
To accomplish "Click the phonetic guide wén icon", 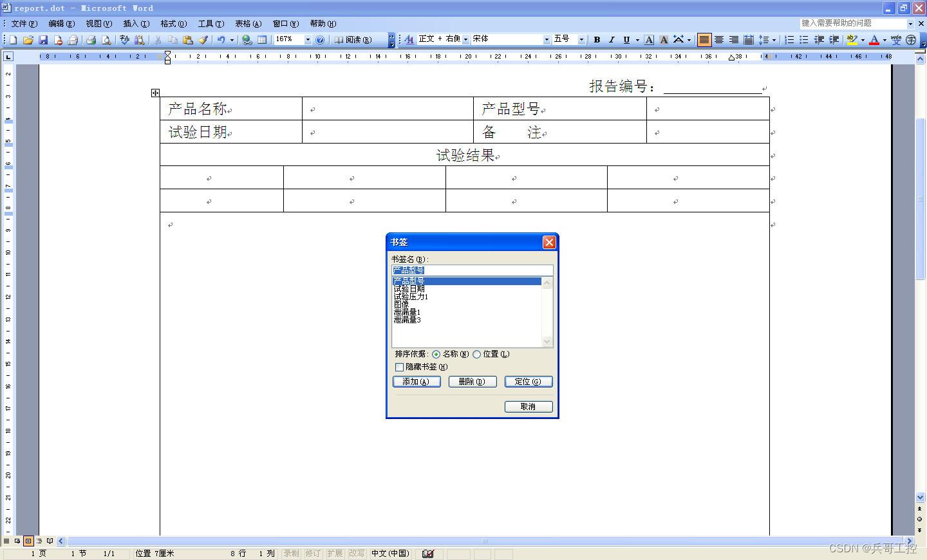I will pyautogui.click(x=896, y=40).
